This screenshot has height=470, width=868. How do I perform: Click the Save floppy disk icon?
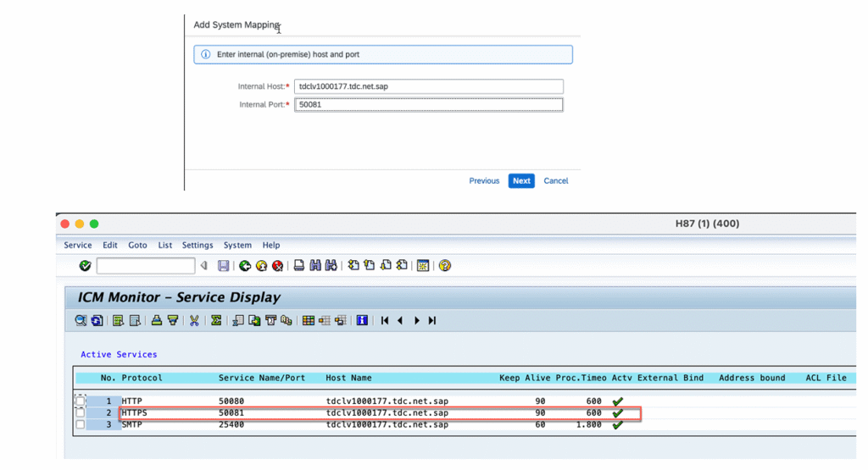pyautogui.click(x=224, y=266)
